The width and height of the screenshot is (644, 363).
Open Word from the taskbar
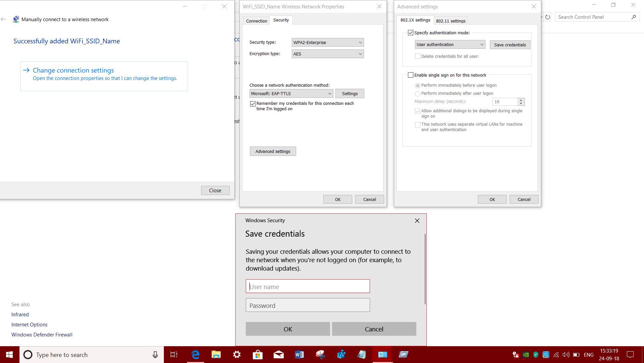pyautogui.click(x=299, y=355)
